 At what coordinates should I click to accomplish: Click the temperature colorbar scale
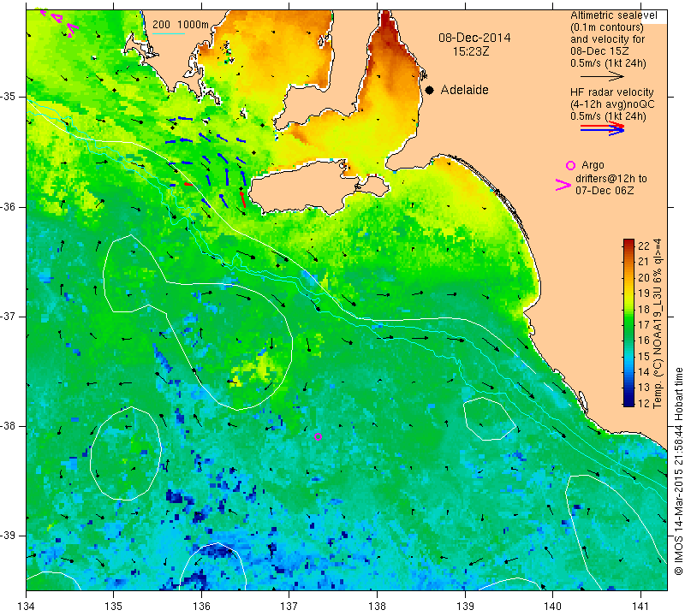click(x=628, y=323)
